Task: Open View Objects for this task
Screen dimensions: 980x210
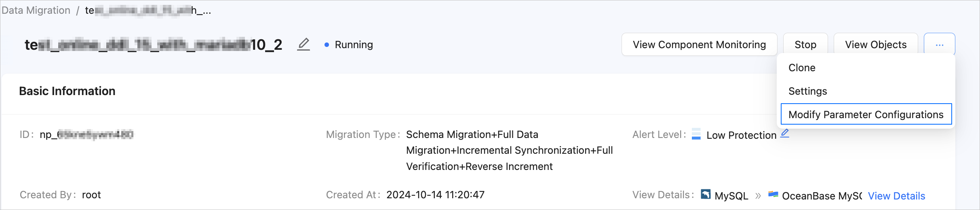Action: coord(876,45)
